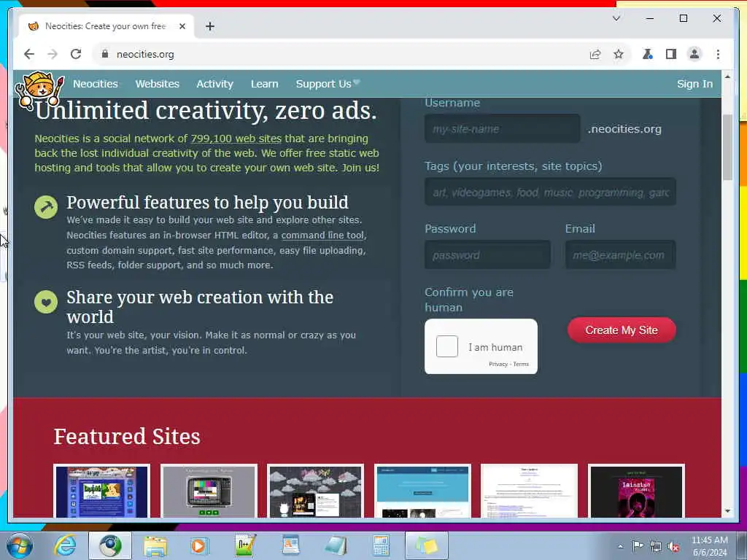Viewport: 747px width, 560px height.
Task: Click the Action Center flag icon
Action: (638, 545)
